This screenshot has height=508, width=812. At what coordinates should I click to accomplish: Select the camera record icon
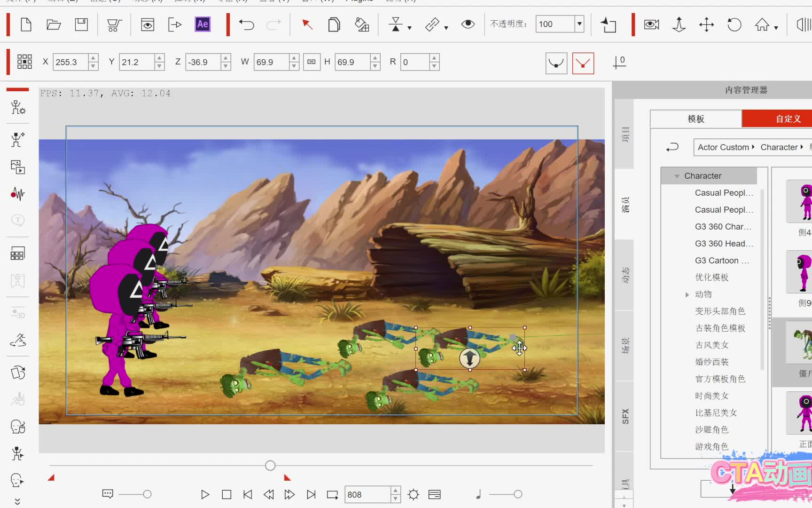(x=651, y=24)
